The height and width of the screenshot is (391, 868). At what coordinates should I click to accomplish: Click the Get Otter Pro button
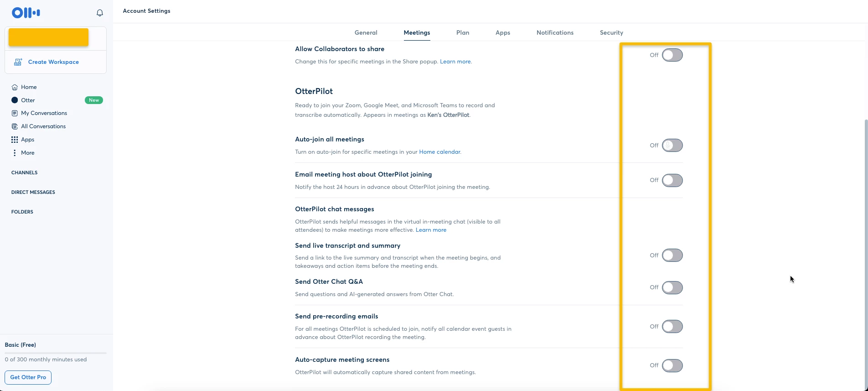(x=28, y=377)
